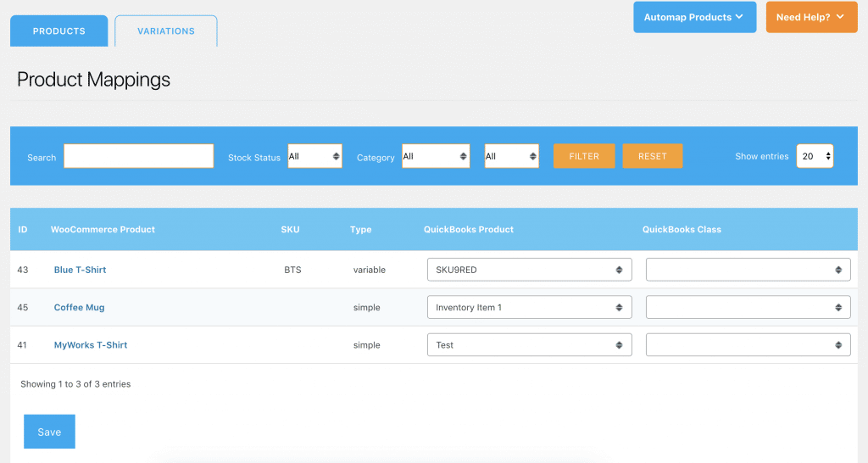
Task: Select the ID 41 cell
Action: 22,345
